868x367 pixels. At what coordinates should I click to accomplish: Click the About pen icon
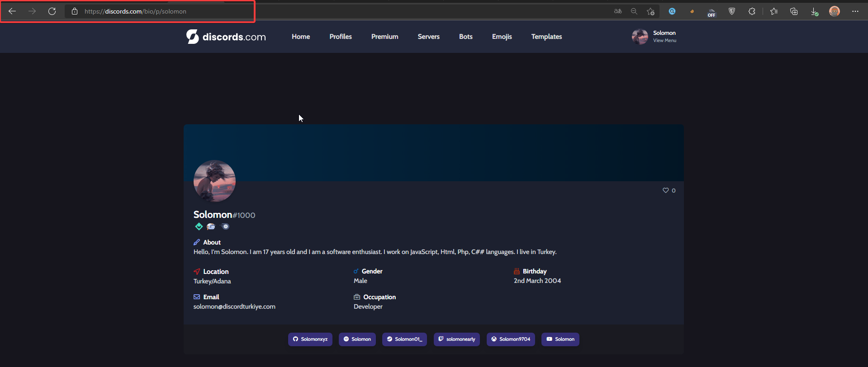point(197,242)
